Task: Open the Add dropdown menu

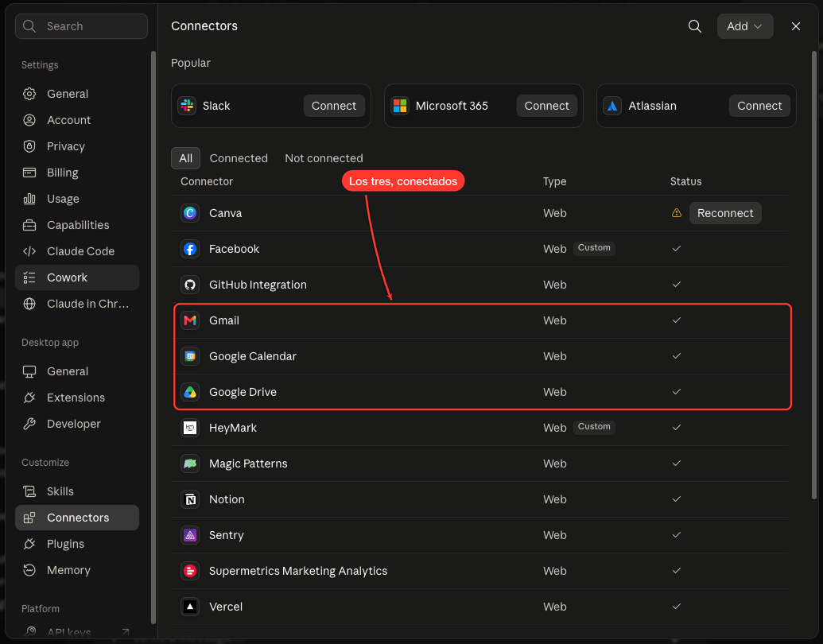Action: tap(745, 26)
